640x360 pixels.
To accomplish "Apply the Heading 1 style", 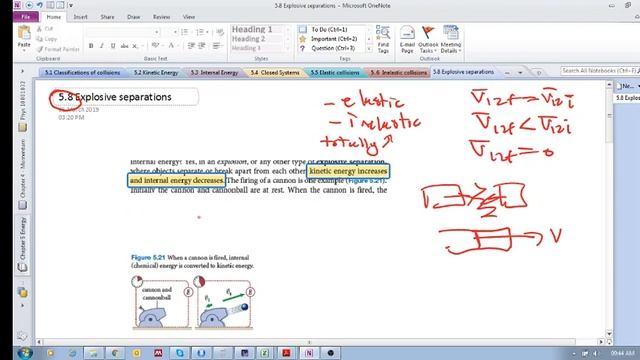I will (x=252, y=29).
